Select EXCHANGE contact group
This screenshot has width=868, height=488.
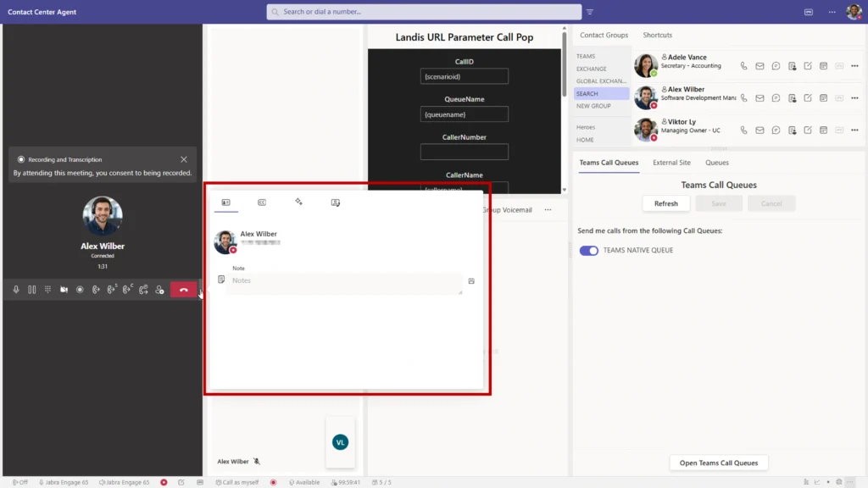click(591, 69)
